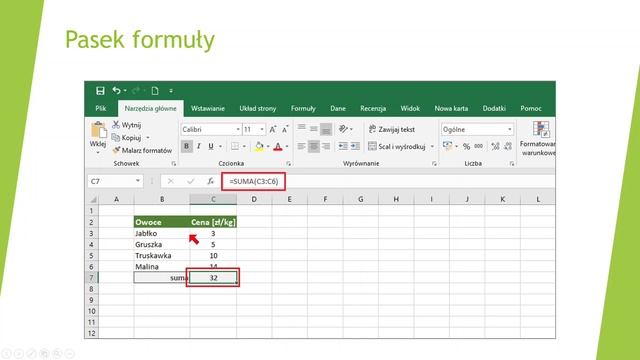Open Czcionka group dialog launcher
This screenshot has width=640, height=360.
[289, 164]
